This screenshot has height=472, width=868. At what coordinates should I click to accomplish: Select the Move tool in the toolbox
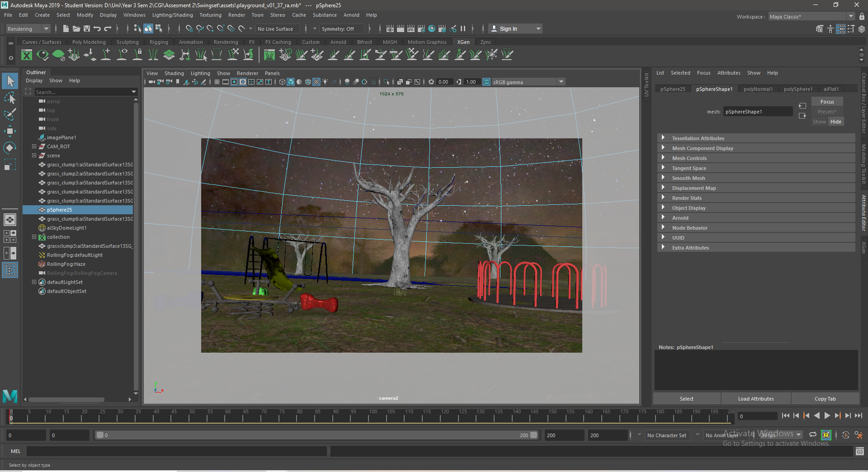[x=10, y=132]
